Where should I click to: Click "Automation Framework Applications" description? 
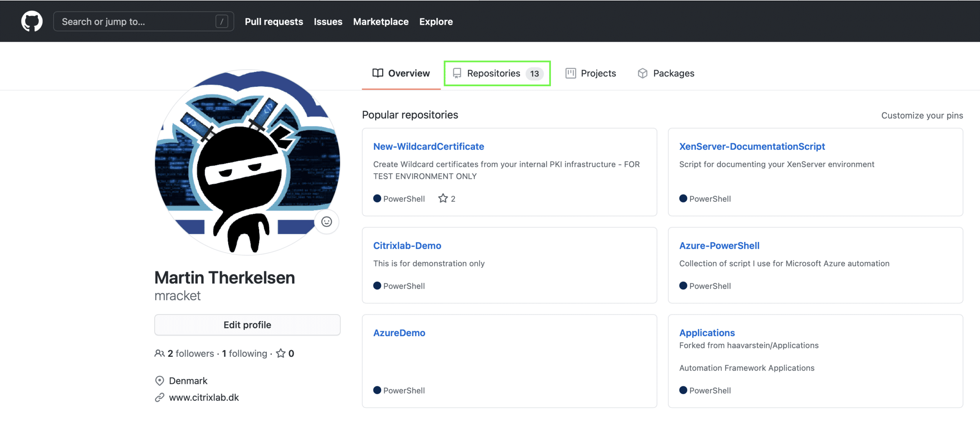click(x=747, y=368)
